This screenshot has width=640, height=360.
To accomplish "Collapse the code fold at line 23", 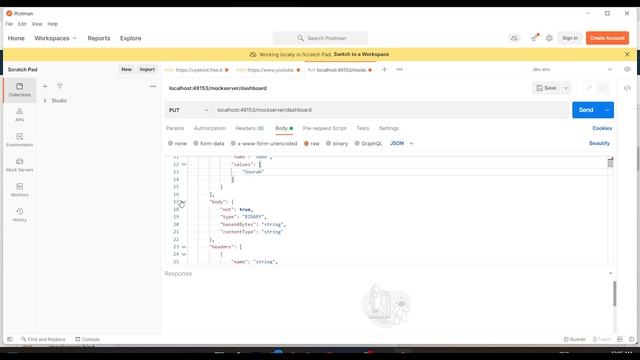I will click(x=184, y=247).
